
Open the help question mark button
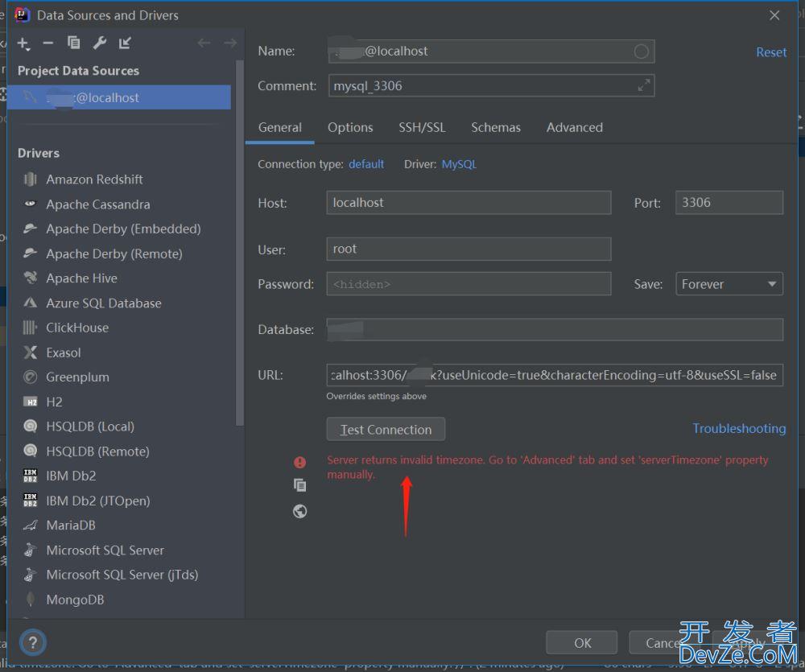point(33,642)
